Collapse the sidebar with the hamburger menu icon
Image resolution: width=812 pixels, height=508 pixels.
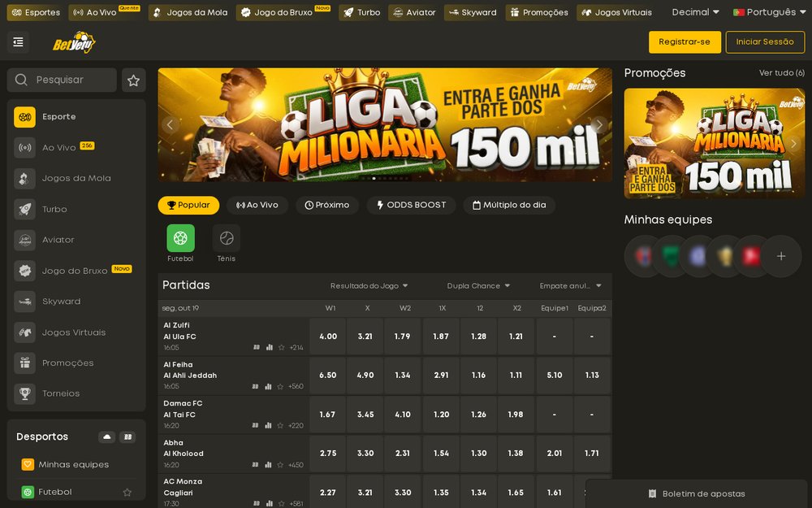18,42
